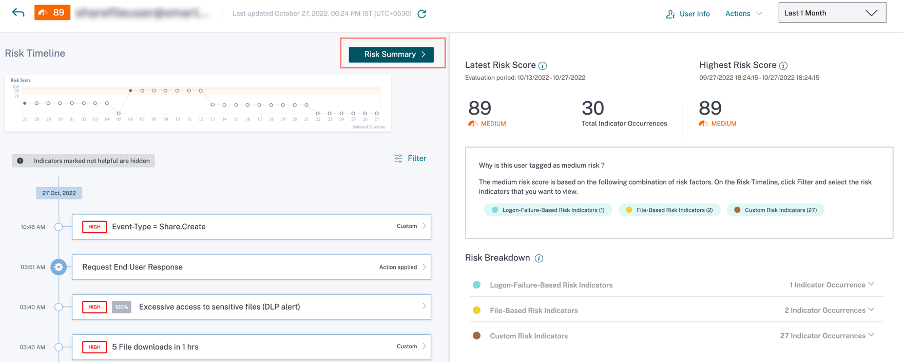Click the 100% badge on DLP alert row
The width and height of the screenshot is (904, 362).
(122, 307)
